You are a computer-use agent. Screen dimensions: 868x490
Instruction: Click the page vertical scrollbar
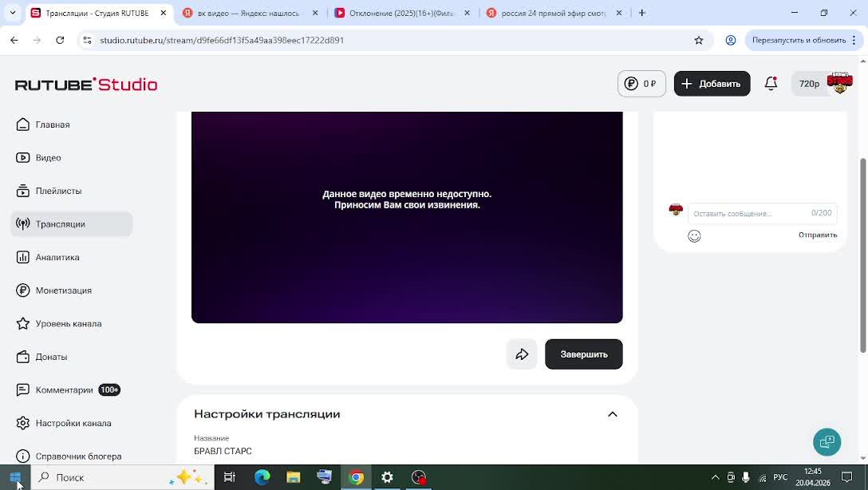point(862,255)
